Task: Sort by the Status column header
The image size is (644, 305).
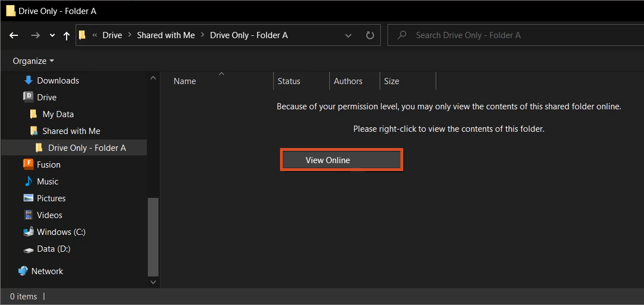Action: click(289, 81)
